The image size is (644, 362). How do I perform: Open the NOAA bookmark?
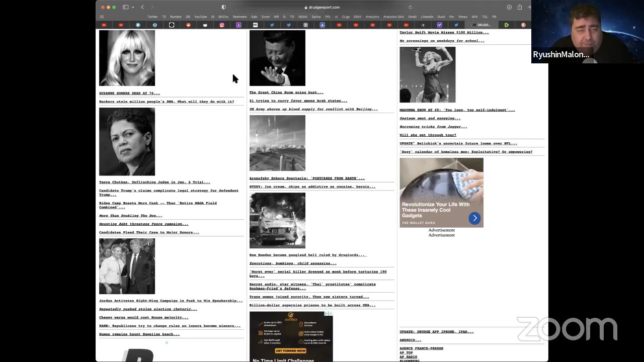point(303,17)
